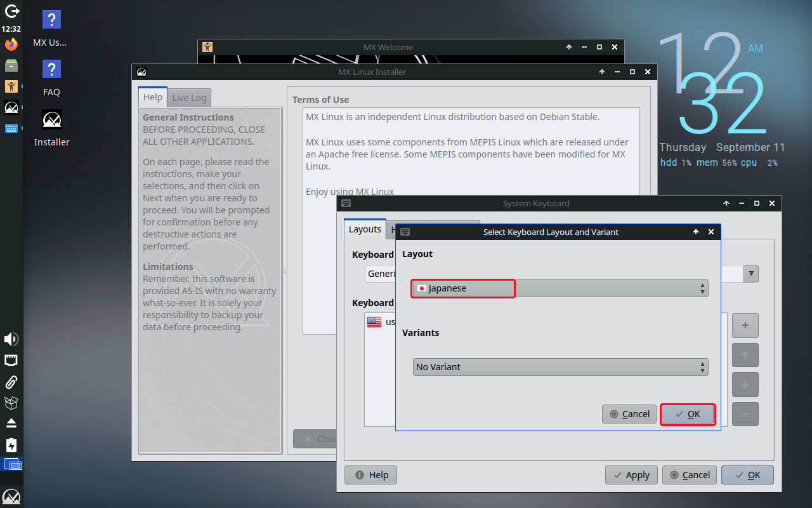The image size is (812, 508).
Task: Open the Installer desktop icon
Action: [x=51, y=128]
